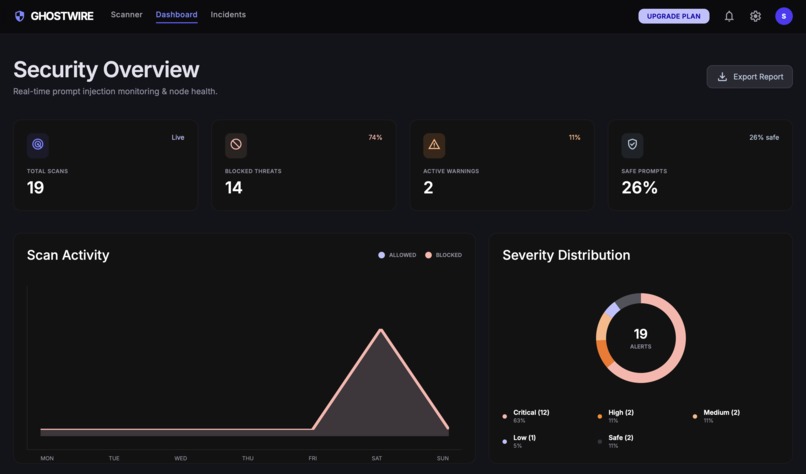This screenshot has width=806, height=474.
Task: Go to the Scanner tab
Action: 126,14
